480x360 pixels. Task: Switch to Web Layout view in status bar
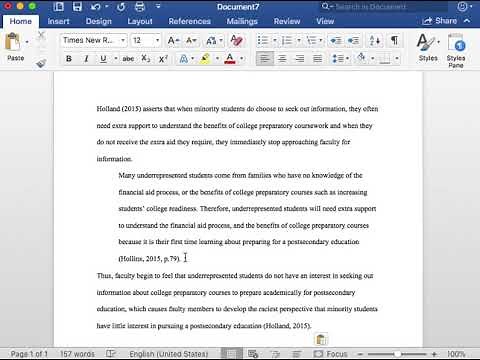click(253, 354)
